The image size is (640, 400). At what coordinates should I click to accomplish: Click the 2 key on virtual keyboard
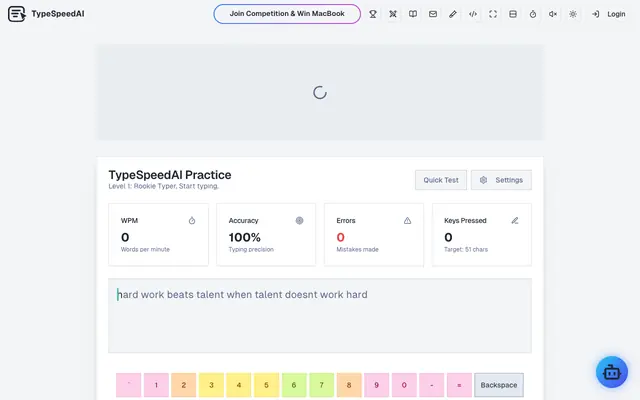click(x=184, y=385)
